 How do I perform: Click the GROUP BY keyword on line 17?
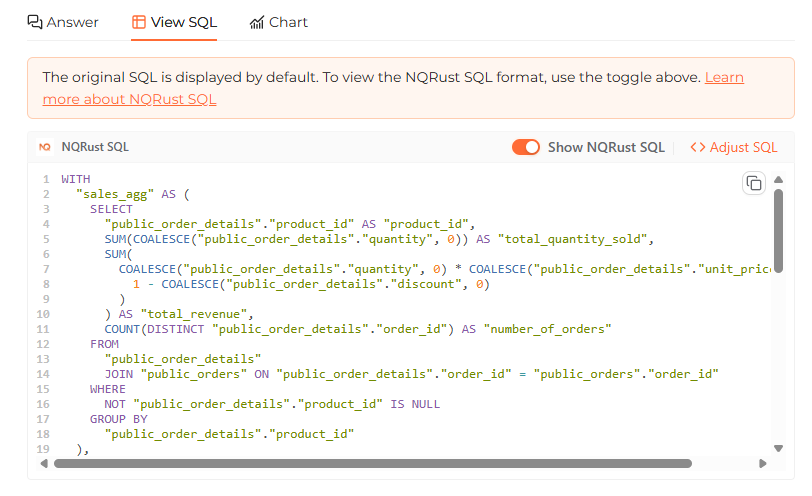[x=119, y=419]
